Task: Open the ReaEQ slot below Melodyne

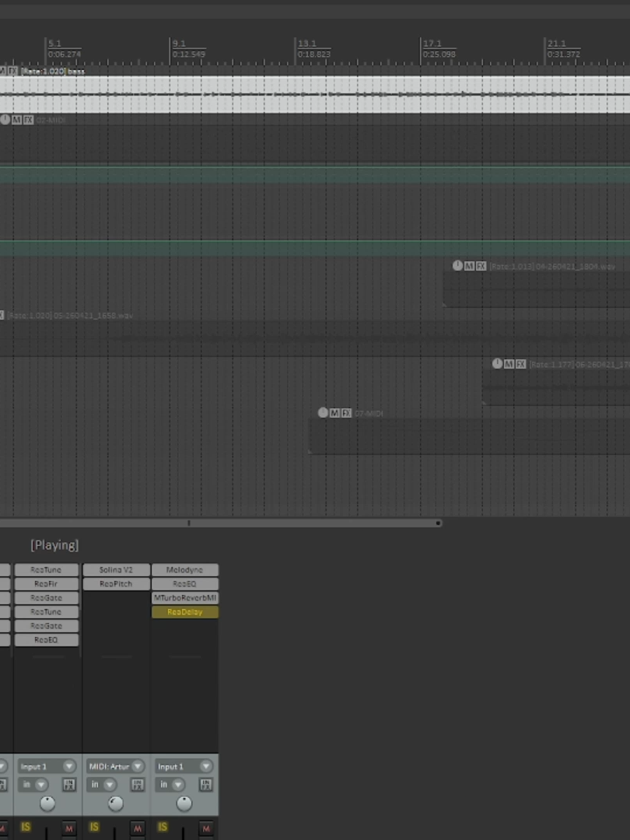Action: click(x=185, y=584)
